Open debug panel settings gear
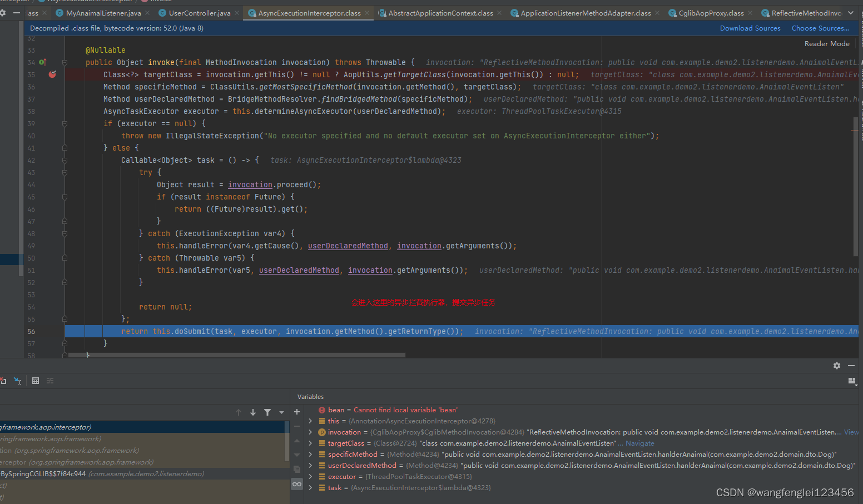Screen dimensions: 863x504 coord(837,366)
